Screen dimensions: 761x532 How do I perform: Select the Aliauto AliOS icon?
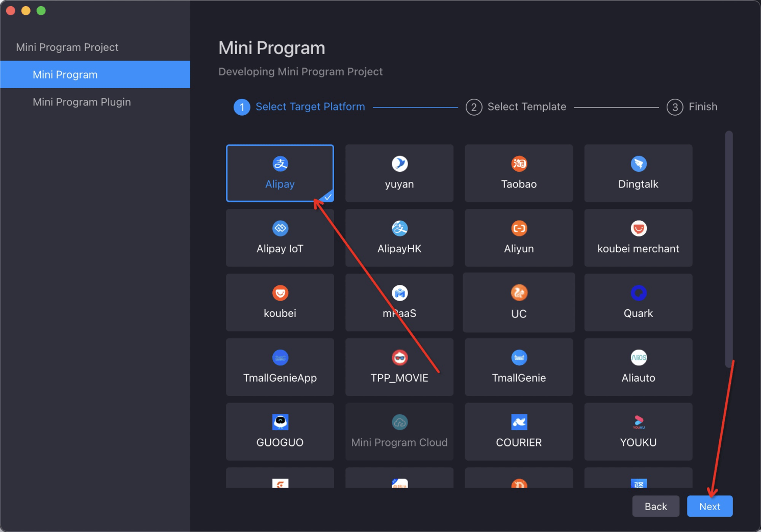(x=639, y=358)
